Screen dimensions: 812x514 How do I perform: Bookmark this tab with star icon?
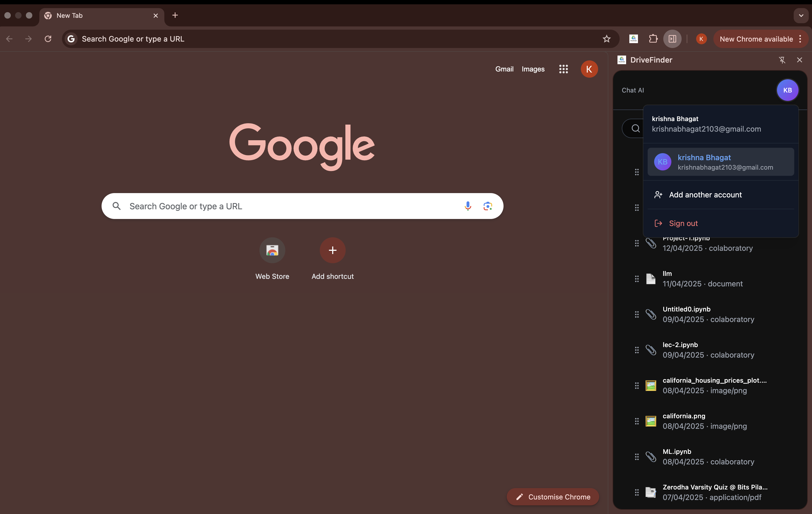coord(606,39)
